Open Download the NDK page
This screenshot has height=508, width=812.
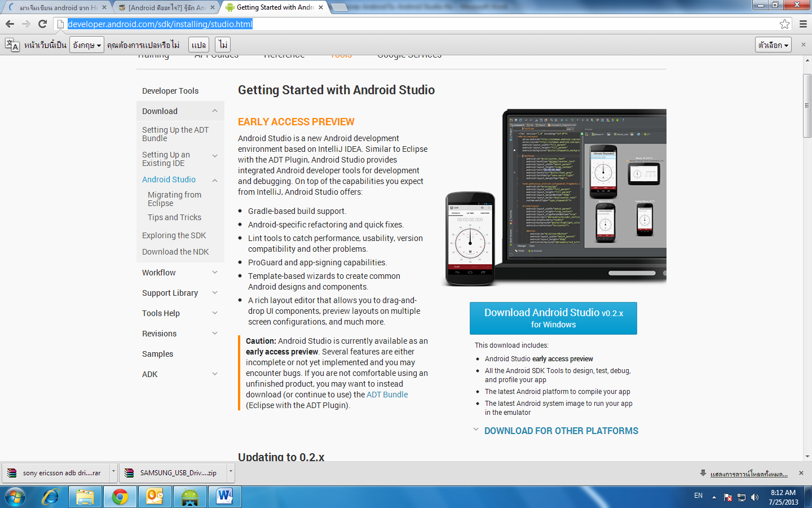[175, 252]
